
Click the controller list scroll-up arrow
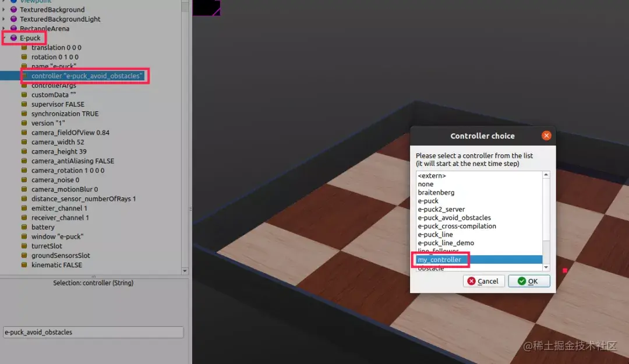(x=546, y=175)
